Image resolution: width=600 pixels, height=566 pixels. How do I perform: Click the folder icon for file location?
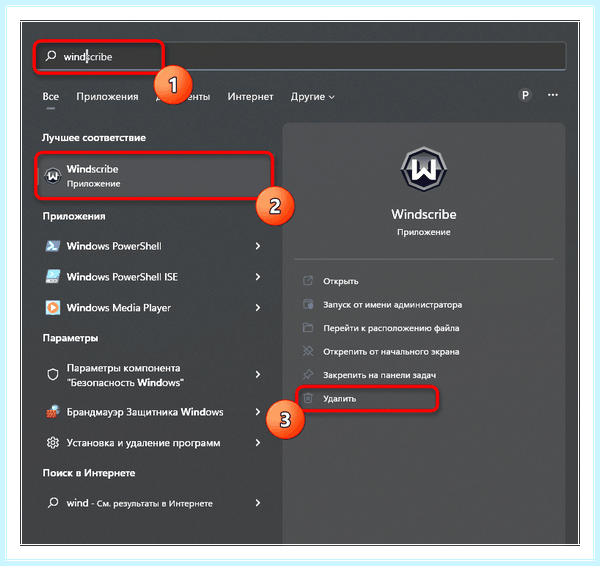(x=308, y=328)
